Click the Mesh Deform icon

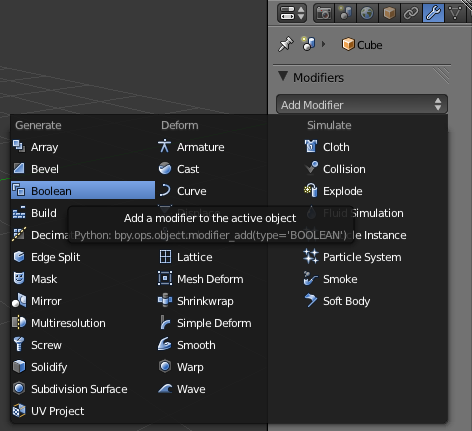[x=165, y=279]
